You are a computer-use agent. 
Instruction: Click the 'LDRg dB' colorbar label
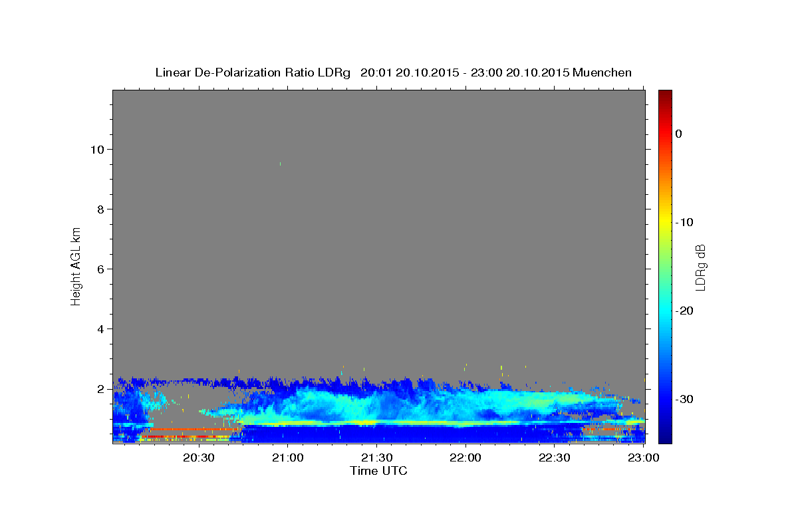(700, 267)
